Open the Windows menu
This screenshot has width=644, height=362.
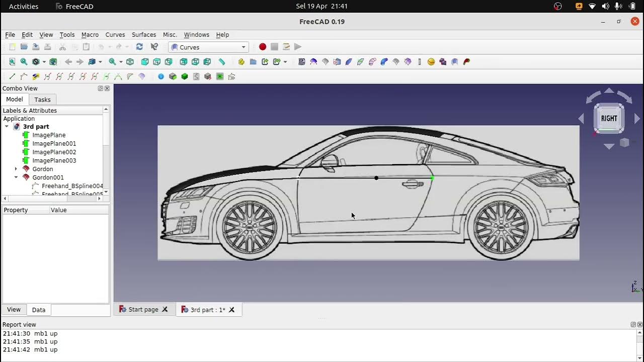pyautogui.click(x=197, y=35)
